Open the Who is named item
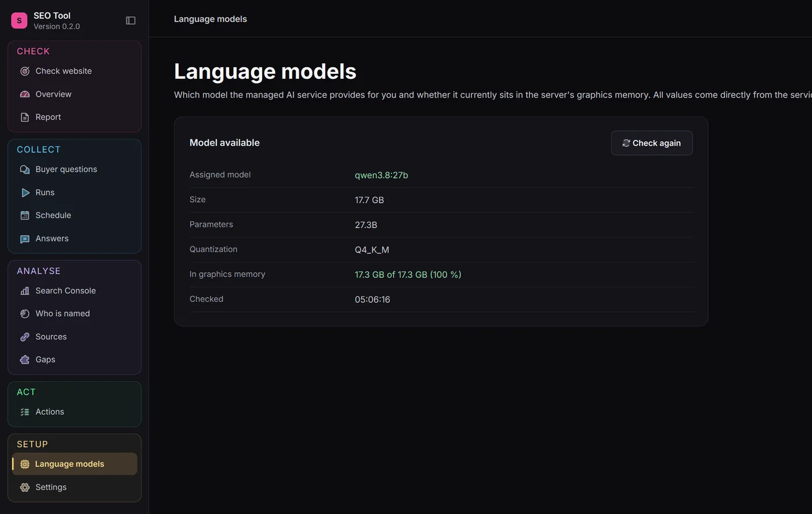Image resolution: width=812 pixels, height=514 pixels. pos(74,314)
